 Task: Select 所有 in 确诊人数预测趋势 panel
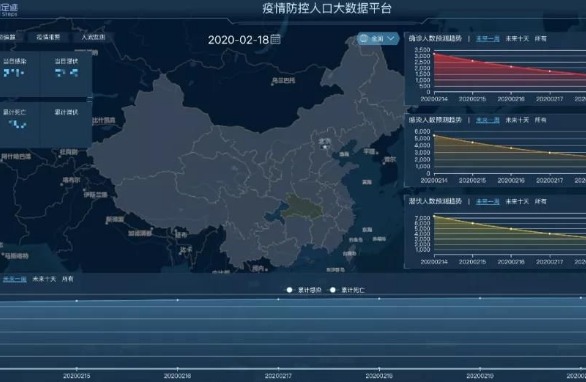[x=541, y=38]
